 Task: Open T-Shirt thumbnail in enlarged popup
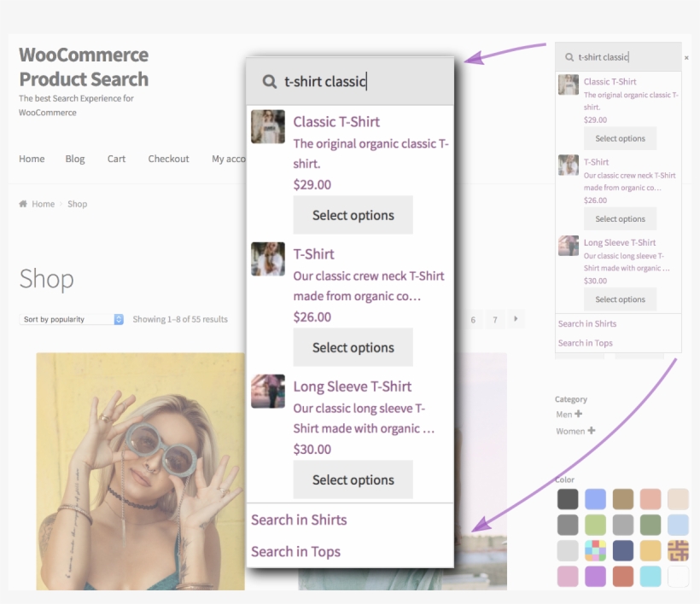[x=268, y=258]
